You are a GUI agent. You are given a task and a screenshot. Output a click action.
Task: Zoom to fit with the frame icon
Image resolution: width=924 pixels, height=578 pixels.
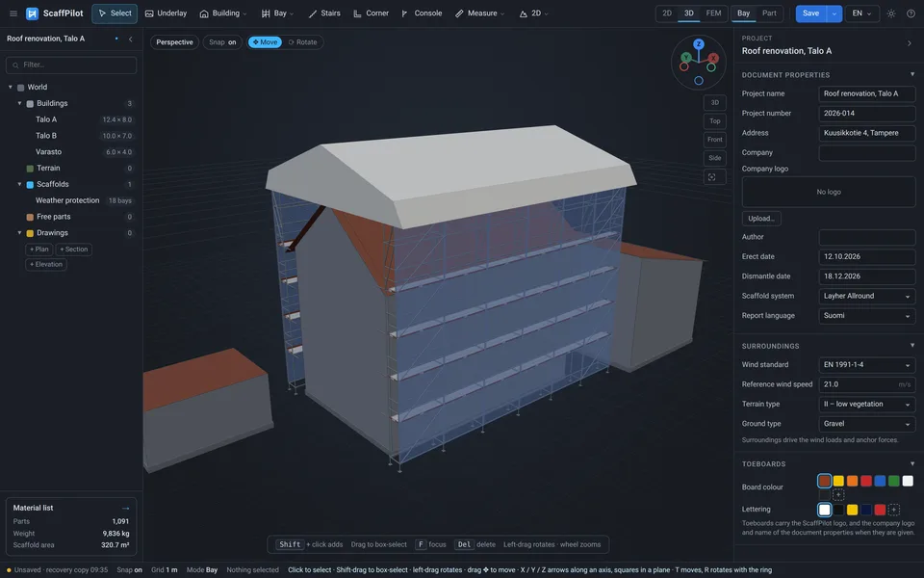click(712, 177)
